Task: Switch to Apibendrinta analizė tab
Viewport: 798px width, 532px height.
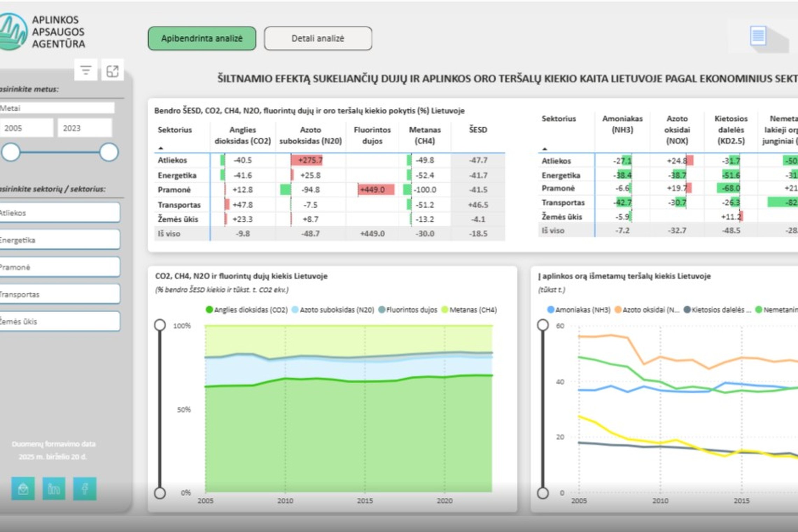Action: [202, 38]
